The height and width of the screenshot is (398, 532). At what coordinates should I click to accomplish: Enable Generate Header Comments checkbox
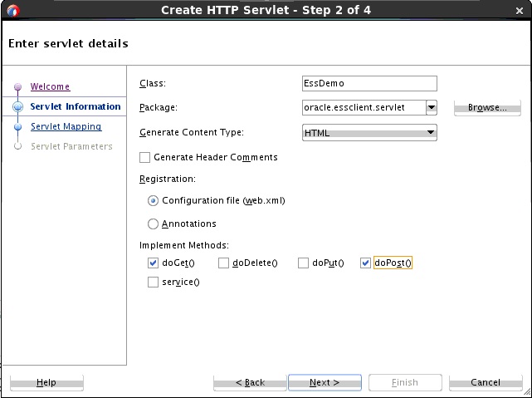coord(145,158)
